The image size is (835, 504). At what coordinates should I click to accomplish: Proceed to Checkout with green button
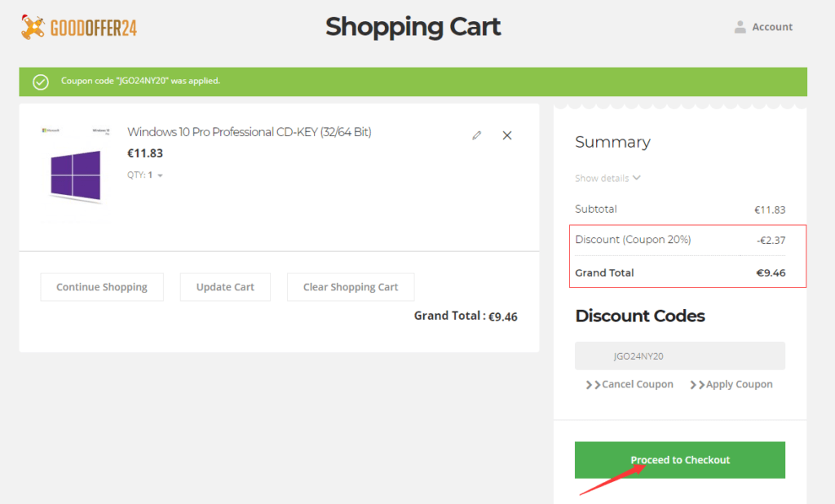[x=679, y=460]
